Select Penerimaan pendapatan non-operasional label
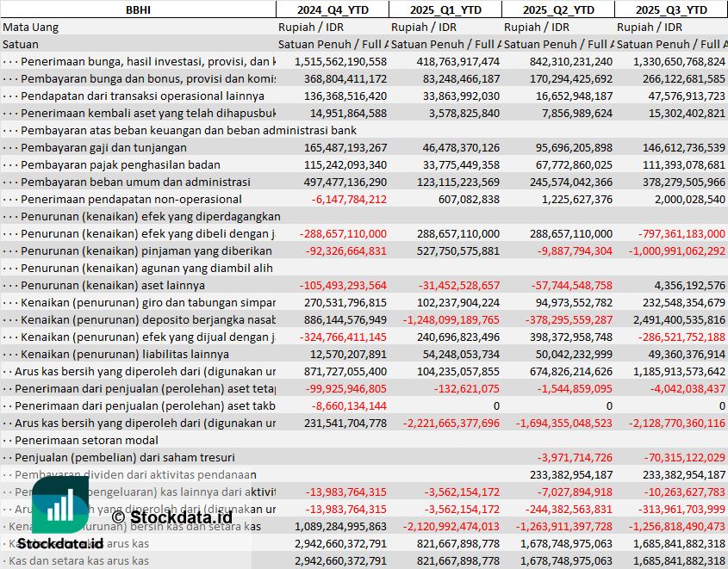This screenshot has height=569, width=728. (122, 200)
